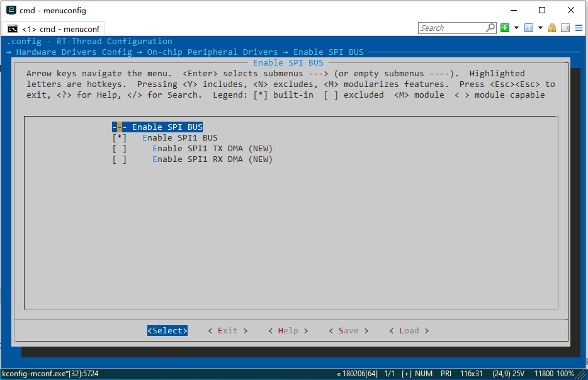
Task: Click the cmd icon on console tab
Action: (13, 29)
